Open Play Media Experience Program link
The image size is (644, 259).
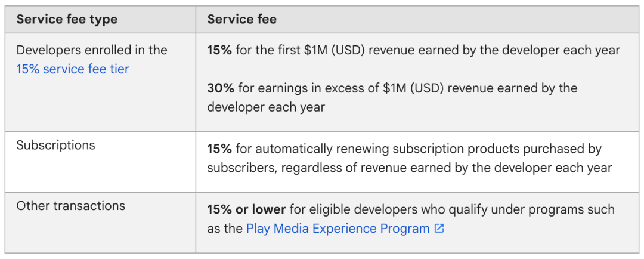[338, 229]
